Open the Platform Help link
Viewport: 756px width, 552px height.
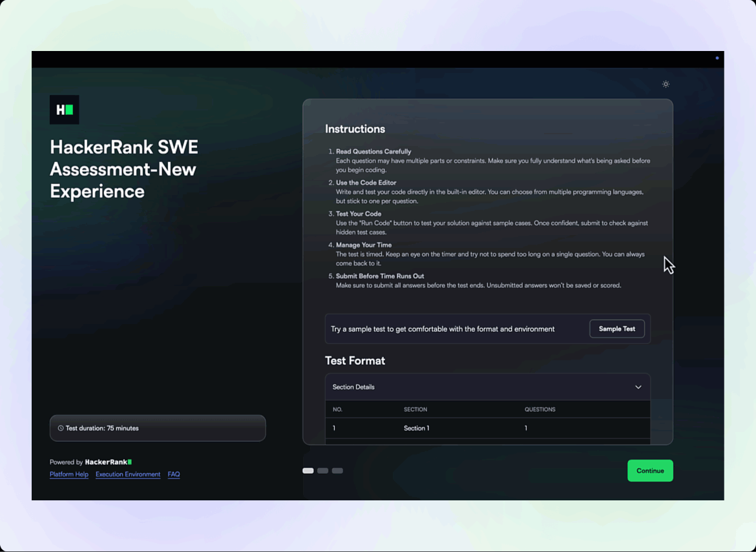(x=69, y=475)
